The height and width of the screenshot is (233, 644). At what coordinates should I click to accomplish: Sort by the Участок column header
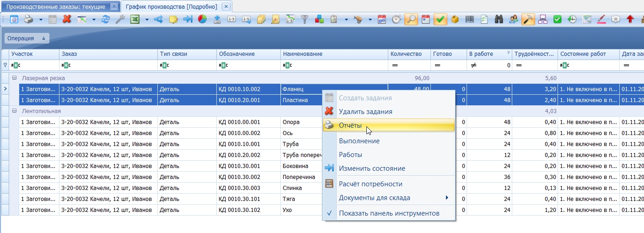coord(34,54)
